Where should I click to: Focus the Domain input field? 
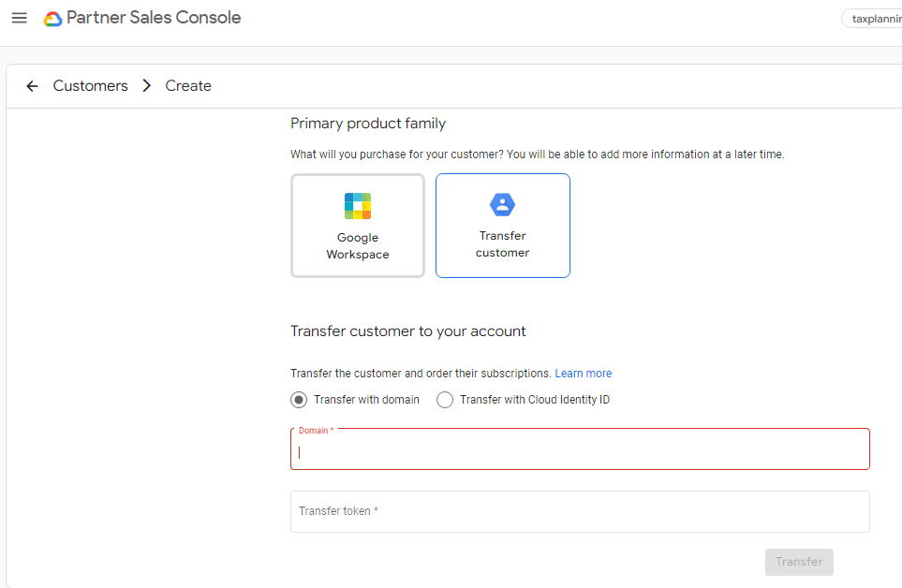tap(580, 448)
